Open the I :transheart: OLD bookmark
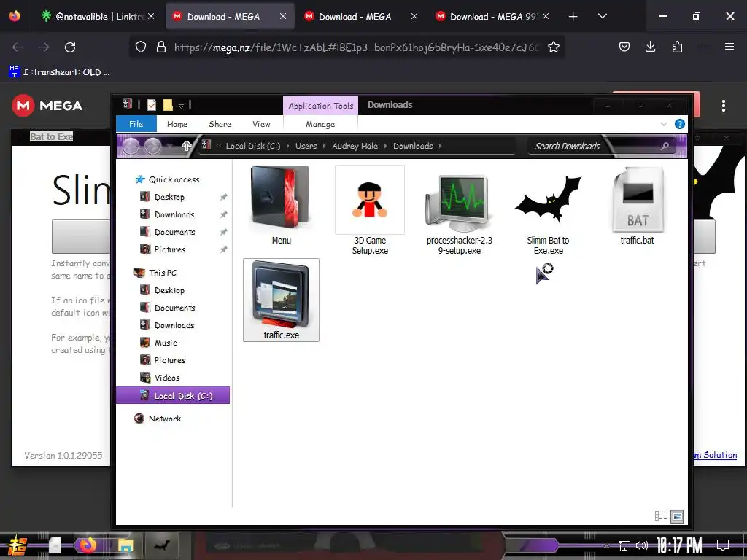747x560 pixels. click(x=60, y=72)
